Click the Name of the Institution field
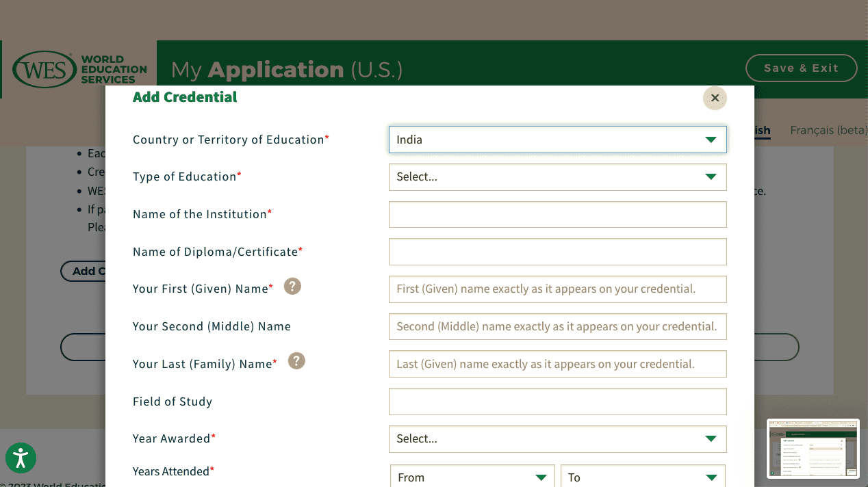 557,215
